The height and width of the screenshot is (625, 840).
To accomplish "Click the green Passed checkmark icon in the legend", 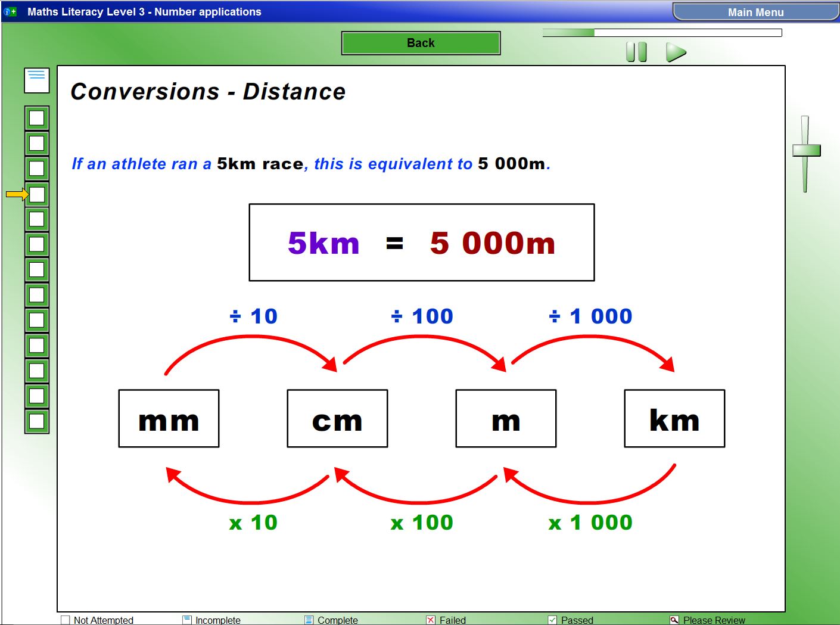I will pyautogui.click(x=553, y=620).
